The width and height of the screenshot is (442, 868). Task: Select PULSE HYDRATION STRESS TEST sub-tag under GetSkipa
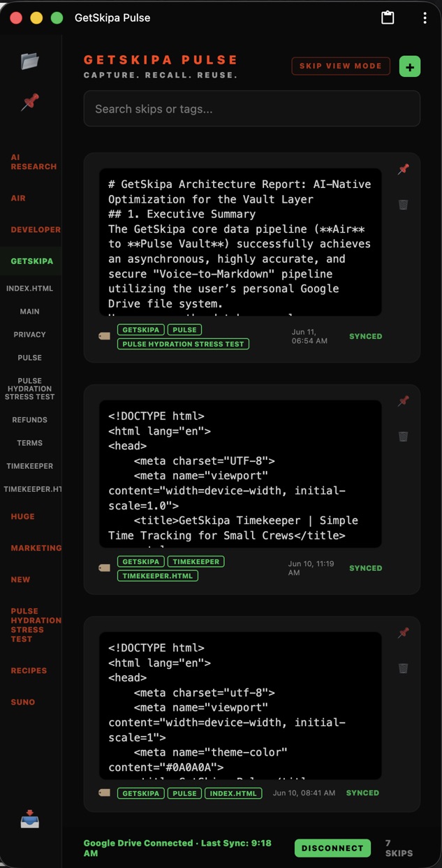(30, 389)
